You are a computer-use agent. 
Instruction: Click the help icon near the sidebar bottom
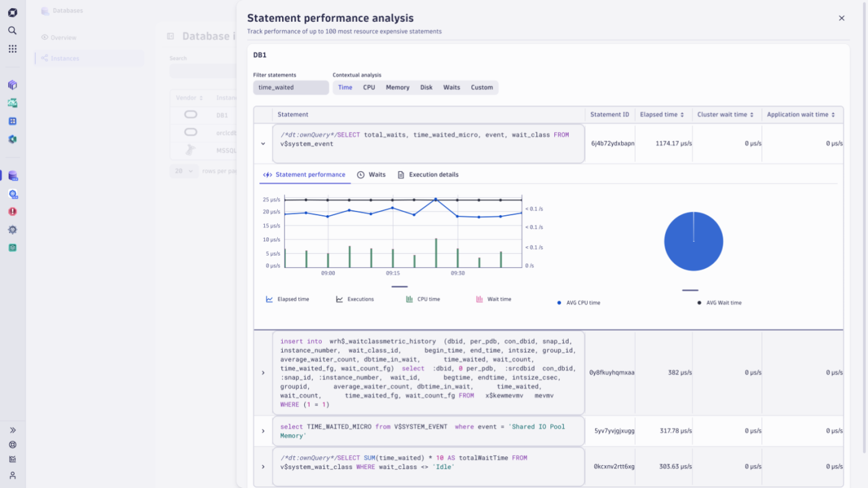12,445
